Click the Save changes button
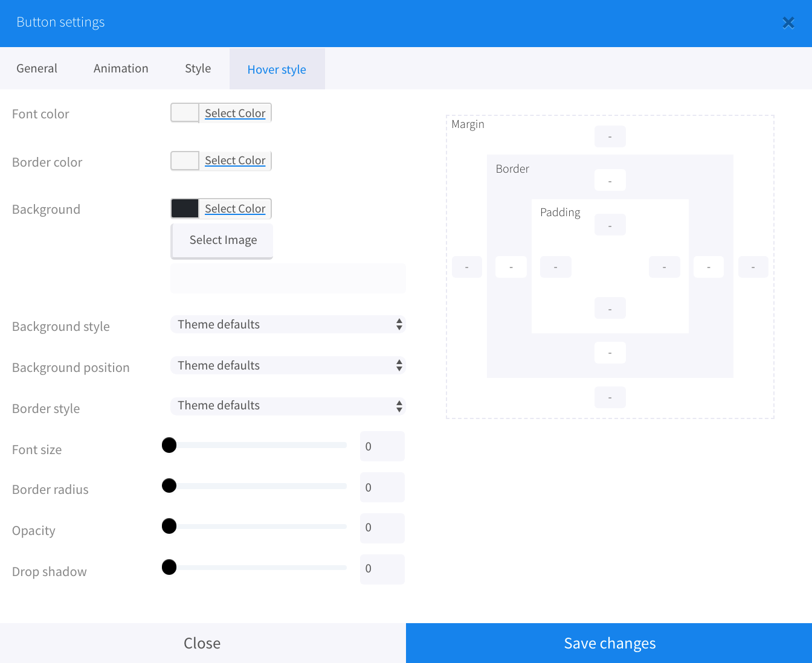812x663 pixels. [609, 643]
